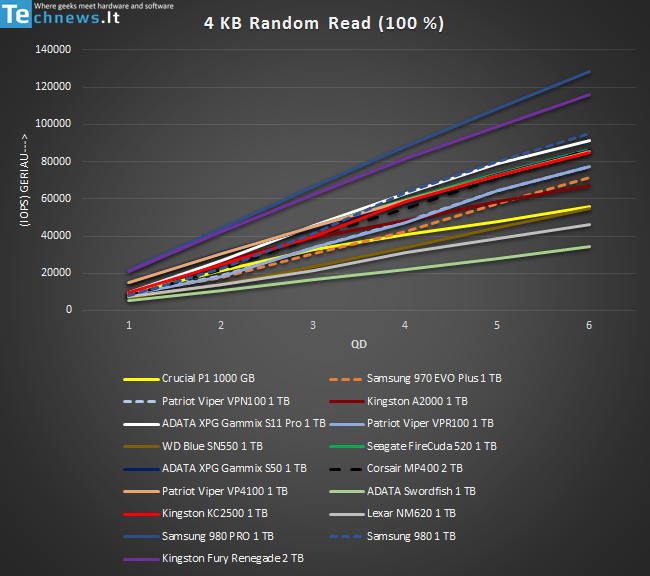The image size is (650, 576).
Task: Select the ADATA XPG Gammix S50 1 TB legend entry
Action: (x=215, y=469)
